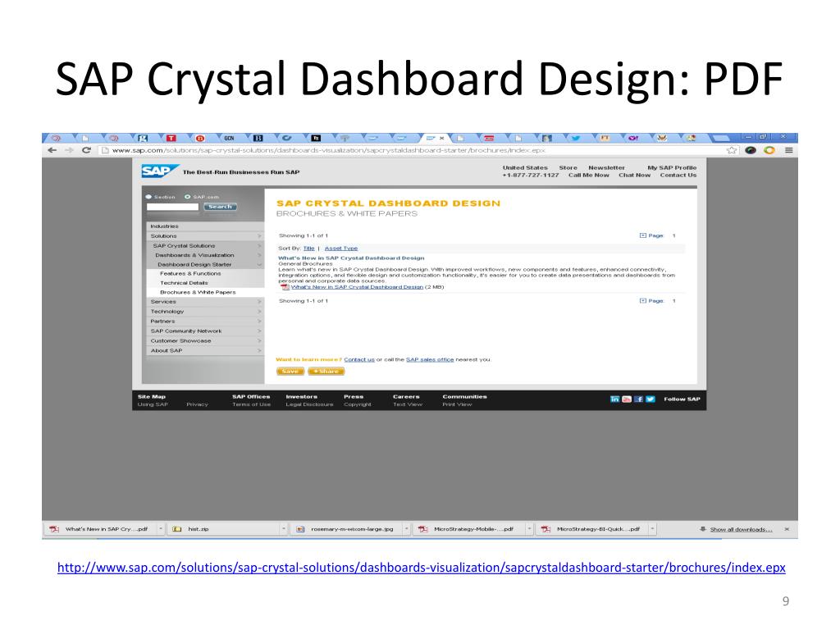
Task: Select the SAP.com search radio button
Action: tap(188, 197)
